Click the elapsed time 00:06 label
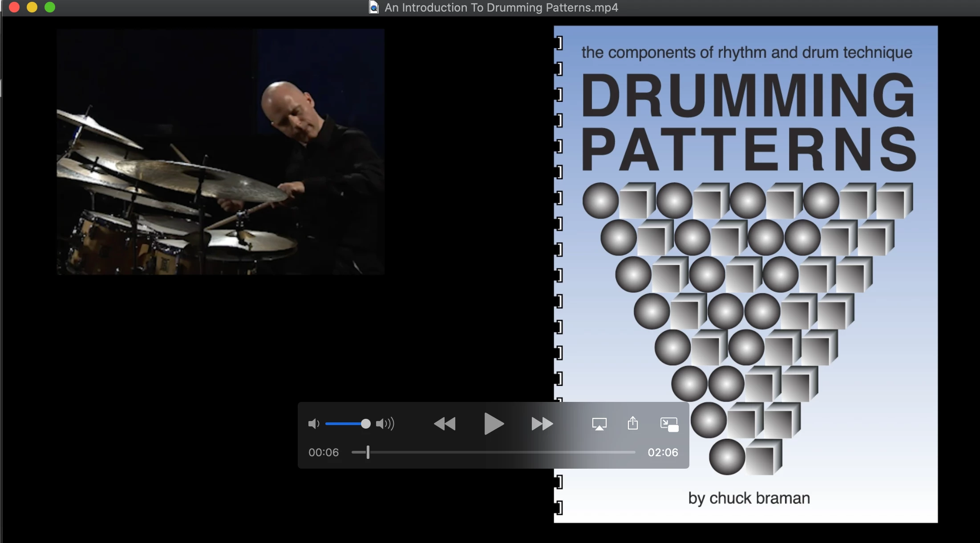 (324, 452)
